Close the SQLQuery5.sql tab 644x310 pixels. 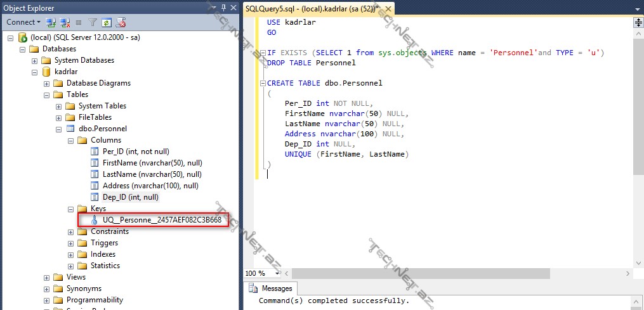(x=387, y=8)
